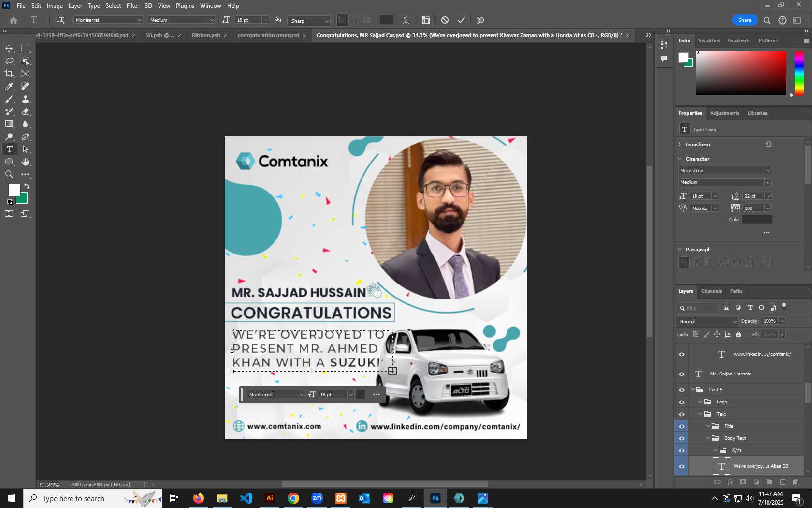The height and width of the screenshot is (508, 812).
Task: Hide the Logo group
Action: point(681,402)
